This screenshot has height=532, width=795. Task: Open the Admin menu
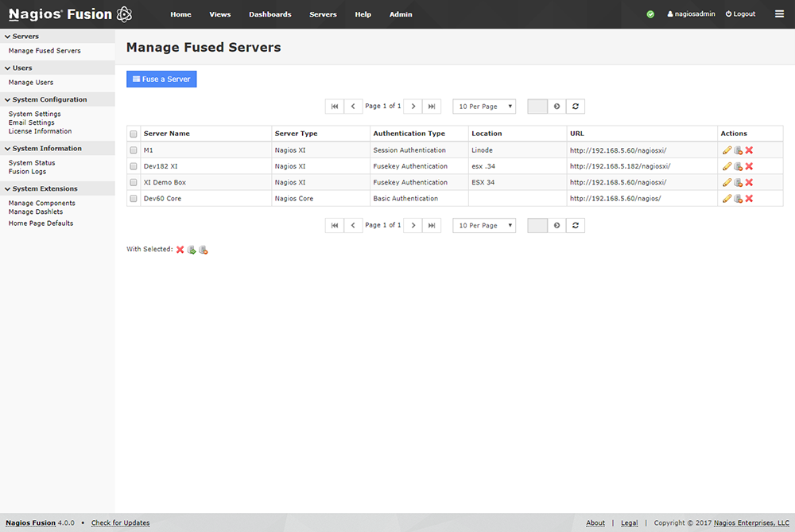point(401,14)
